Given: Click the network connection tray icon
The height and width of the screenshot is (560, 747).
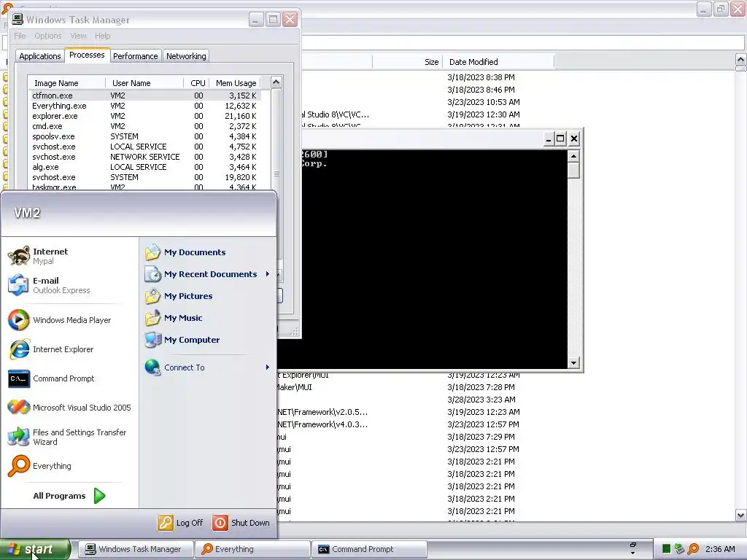Looking at the screenshot, I should 680,549.
